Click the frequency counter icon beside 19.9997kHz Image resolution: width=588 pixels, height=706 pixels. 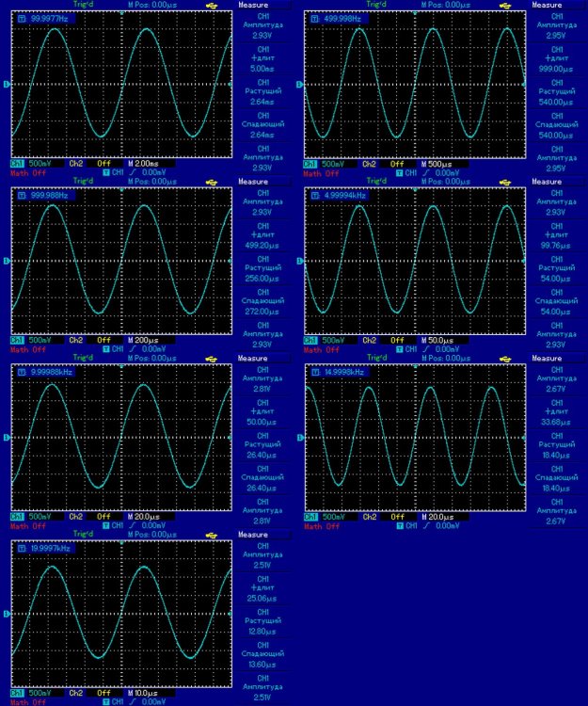click(x=17, y=547)
